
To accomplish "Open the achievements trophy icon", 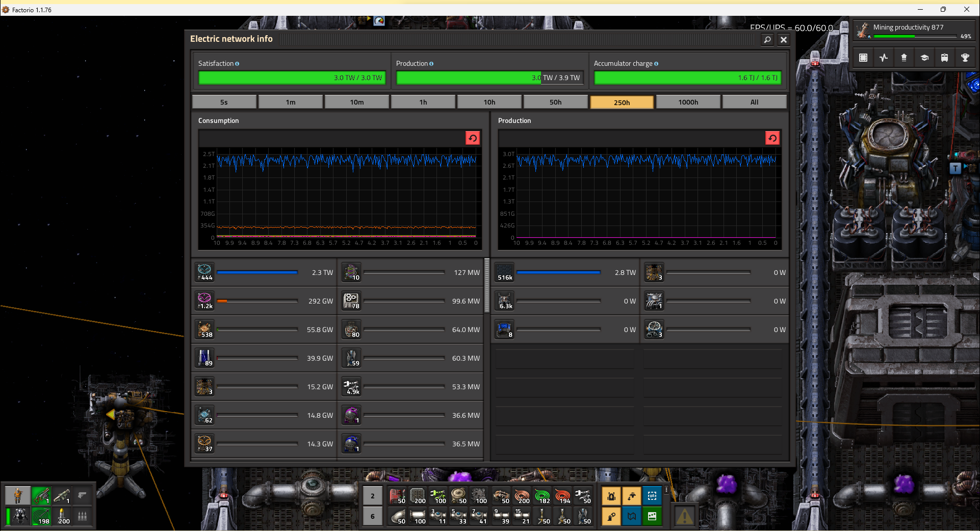I will [x=965, y=58].
